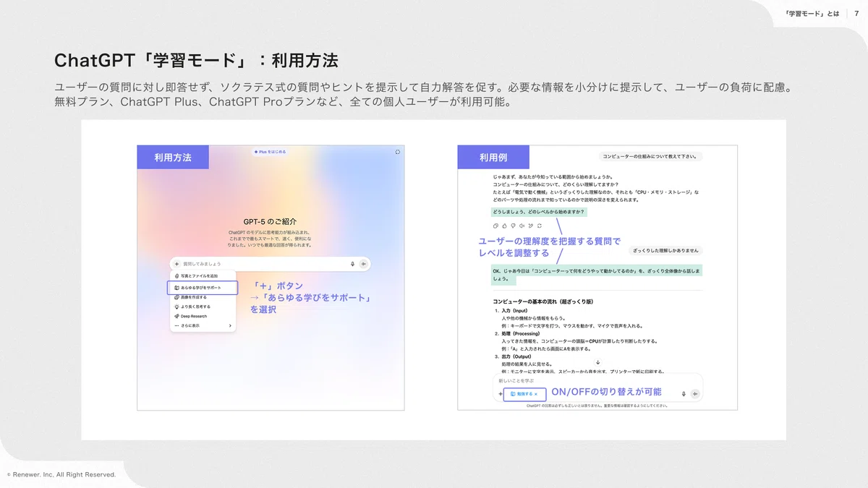Click the Plus をはじめる button
Viewport: 868px width, 488px height.
(x=271, y=152)
